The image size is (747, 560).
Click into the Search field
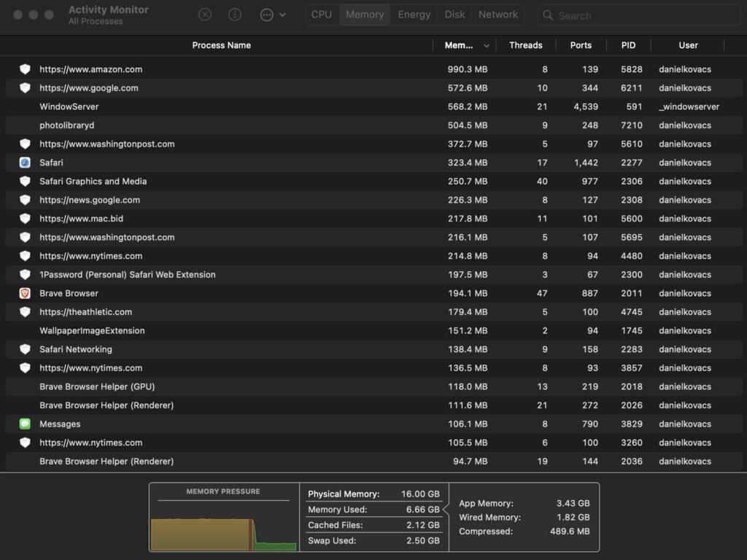(x=640, y=15)
